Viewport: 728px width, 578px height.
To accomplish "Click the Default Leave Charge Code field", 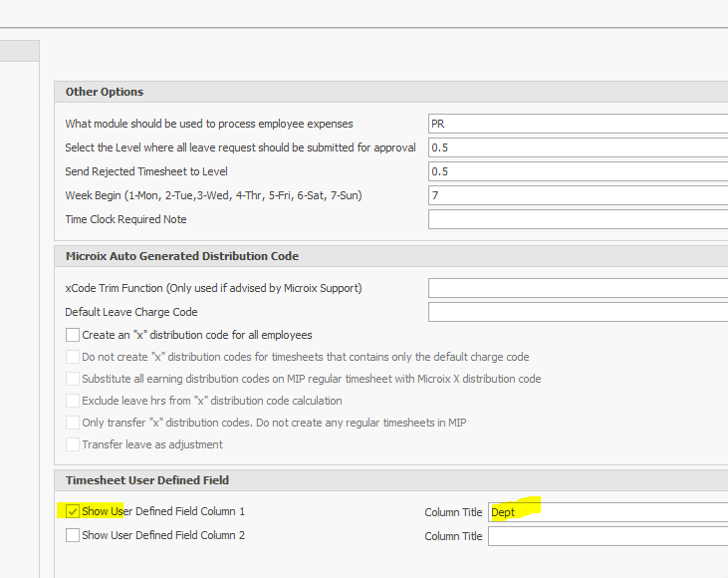I will (578, 312).
